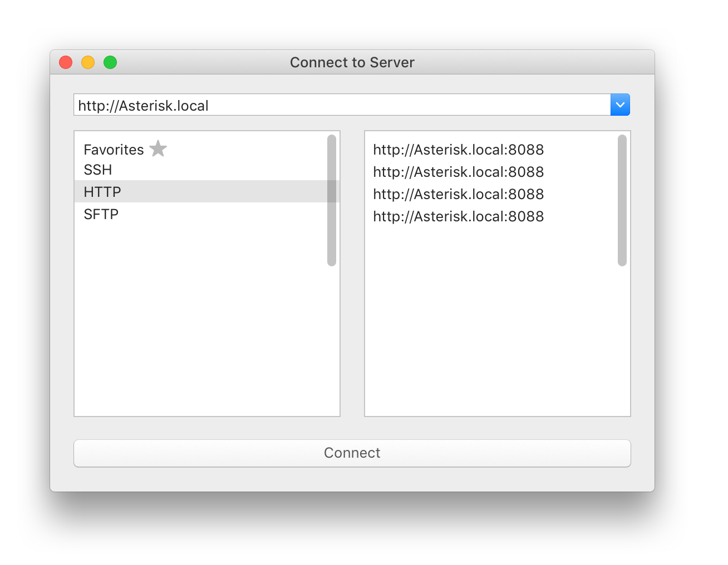Click the protocol list scrollbar
This screenshot has width=728, height=565.
332,200
